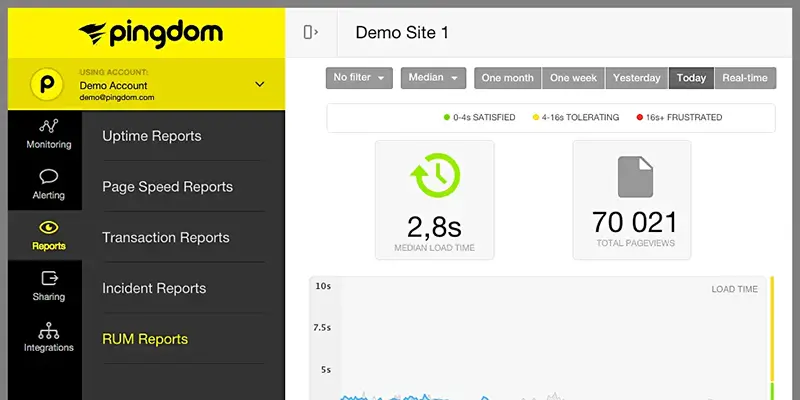This screenshot has height=400, width=800.
Task: Open Transaction Reports
Action: pyautogui.click(x=166, y=238)
